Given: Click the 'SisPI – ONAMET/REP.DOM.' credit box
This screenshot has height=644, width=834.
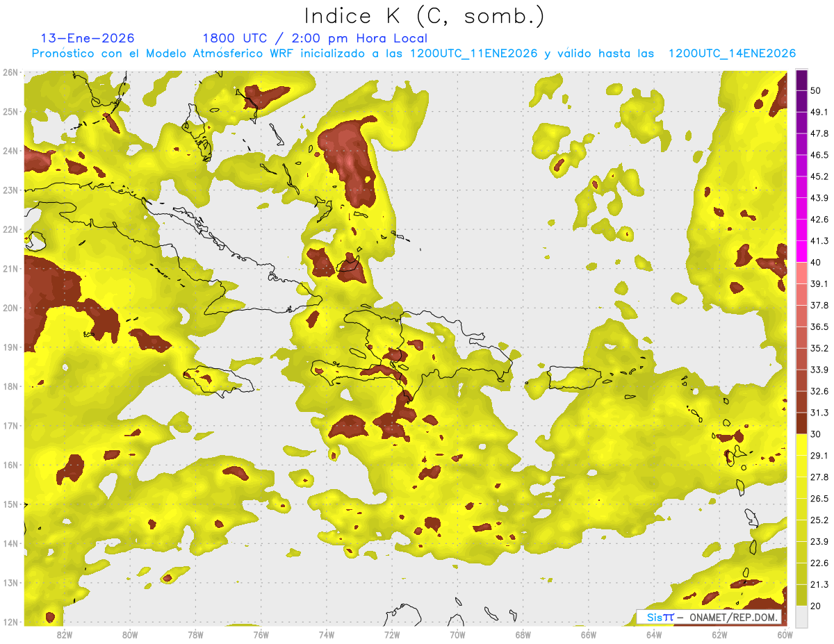Looking at the screenshot, I should point(708,617).
